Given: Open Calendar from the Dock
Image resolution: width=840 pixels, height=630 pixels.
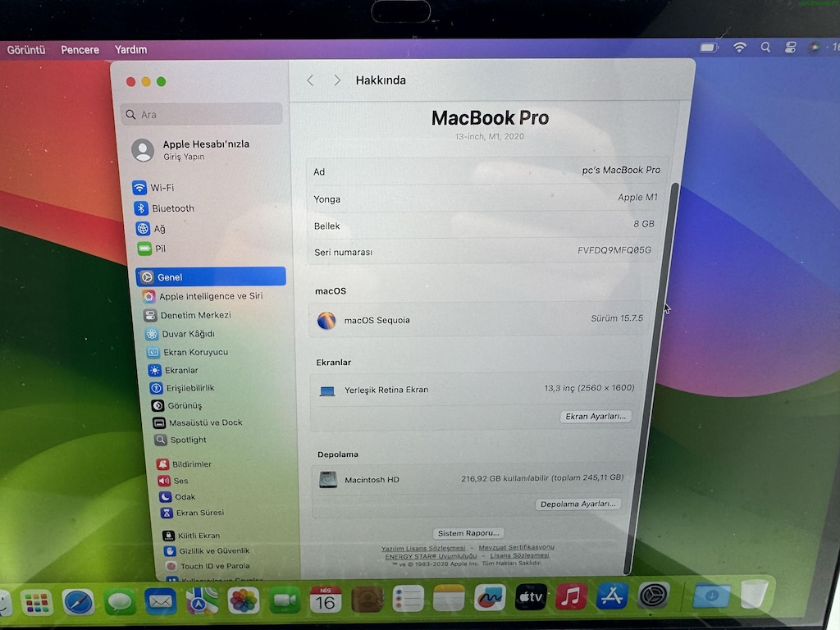Looking at the screenshot, I should pos(325,599).
